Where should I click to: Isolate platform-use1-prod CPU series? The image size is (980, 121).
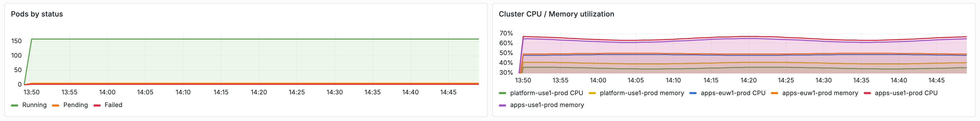pyautogui.click(x=546, y=93)
